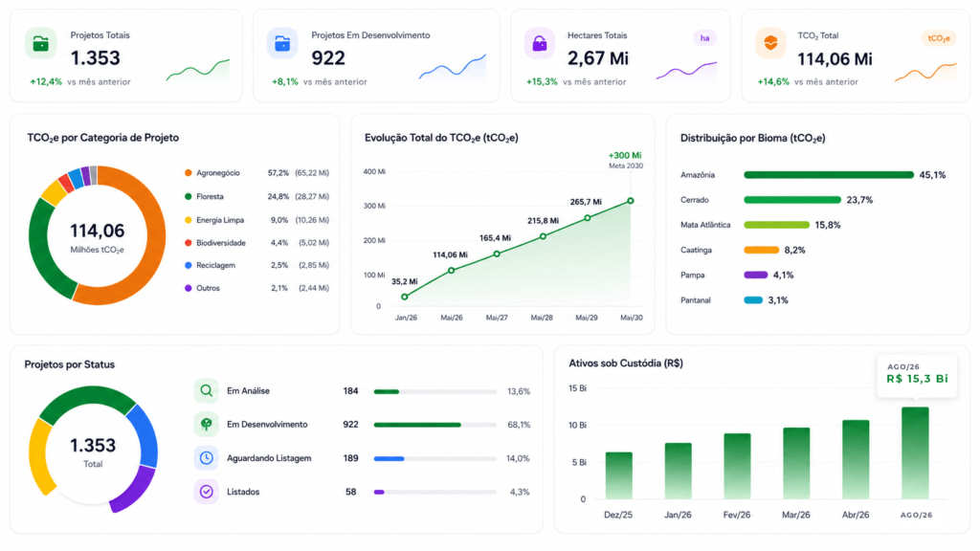Click the purple 'ha' unit badge
The width and height of the screenshot is (980, 551).
point(704,38)
